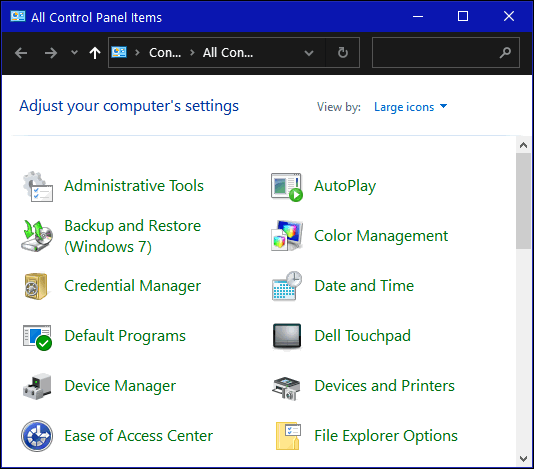
Task: Minimize the All Control Panel Items window
Action: (418, 16)
